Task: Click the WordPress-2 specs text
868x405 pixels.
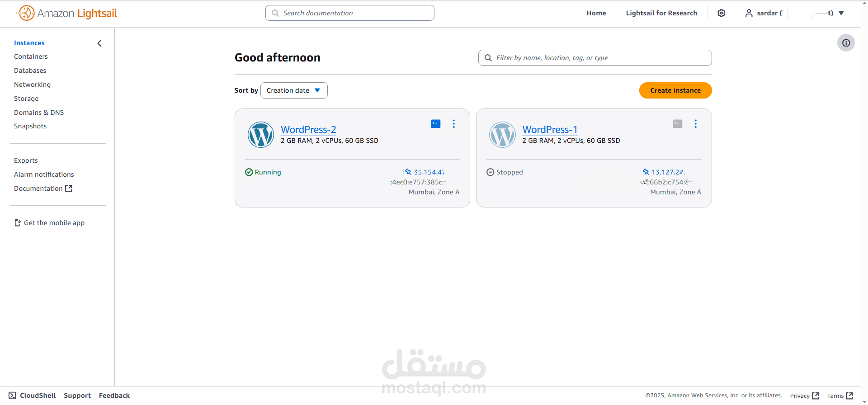Action: [x=330, y=141]
